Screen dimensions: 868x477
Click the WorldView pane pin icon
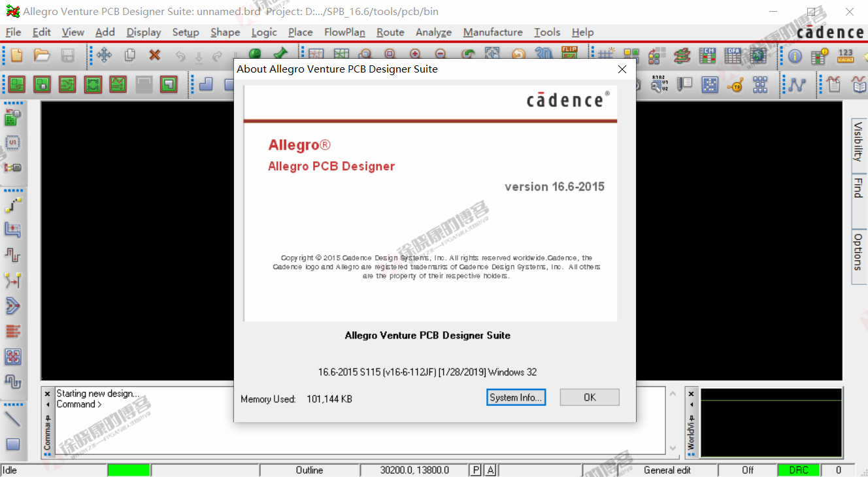coord(692,419)
